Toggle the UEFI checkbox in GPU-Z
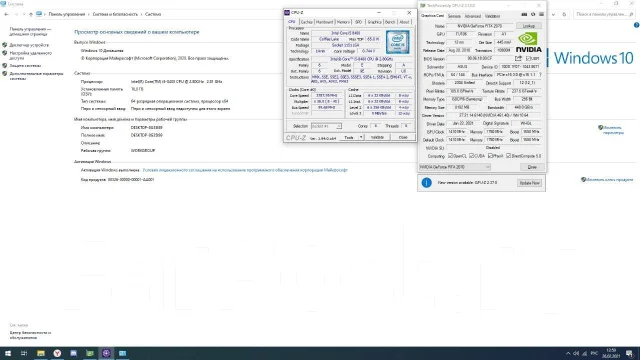 529,59
